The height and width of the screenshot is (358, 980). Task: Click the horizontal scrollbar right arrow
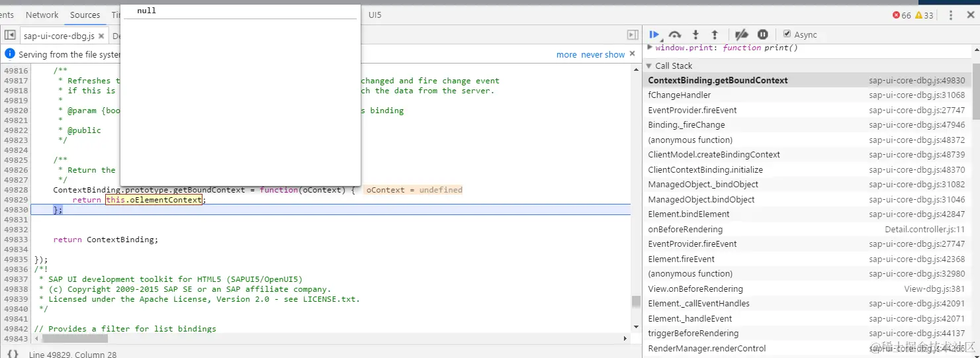[x=626, y=338]
